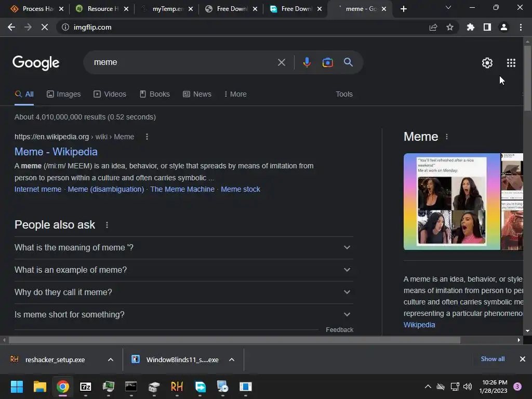Screen dimensions: 532x399
Task: Close the Process Hacker tab
Action: [x=61, y=9]
